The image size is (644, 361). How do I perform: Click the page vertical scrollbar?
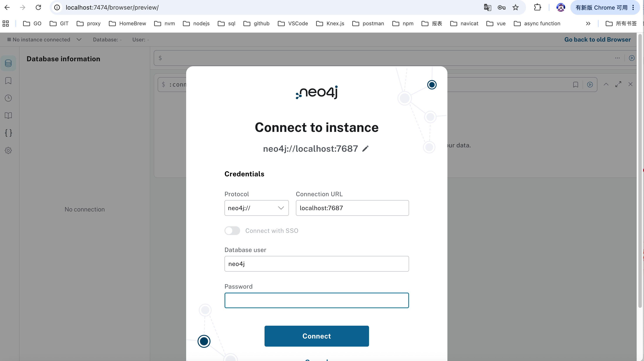[x=640, y=170]
